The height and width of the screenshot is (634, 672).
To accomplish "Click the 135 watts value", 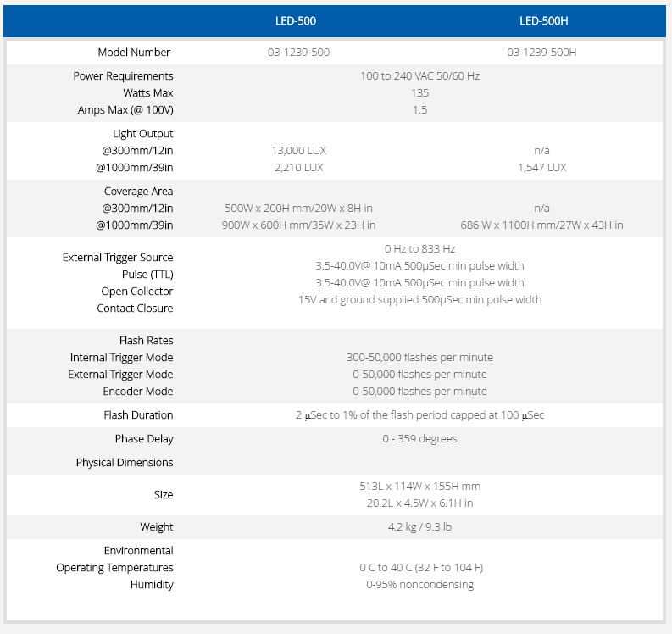I will coord(420,93).
